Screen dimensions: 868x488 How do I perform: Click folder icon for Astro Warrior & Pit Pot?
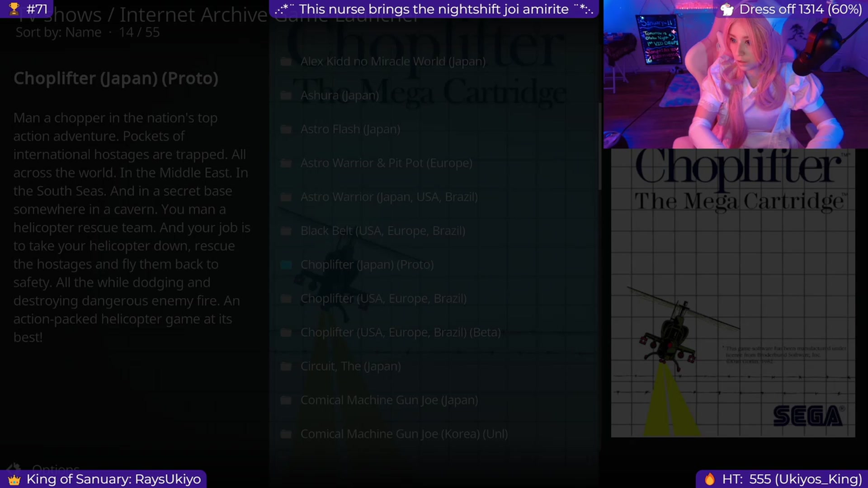286,163
